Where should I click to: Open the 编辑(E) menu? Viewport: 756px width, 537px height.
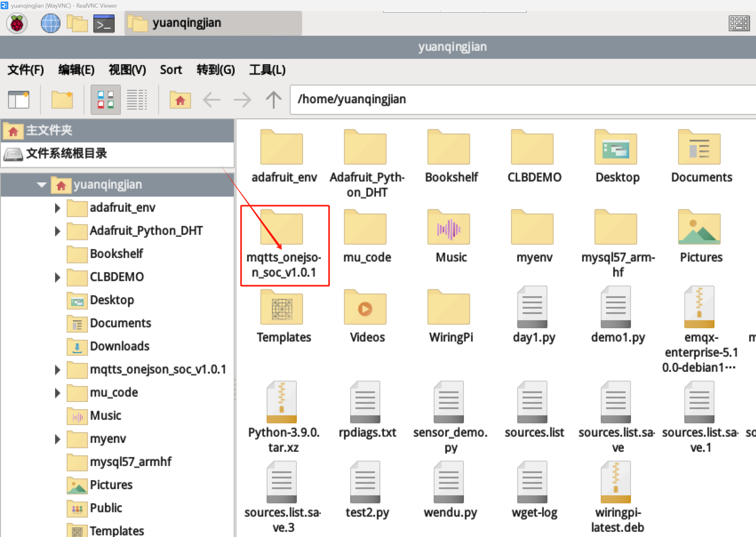pyautogui.click(x=76, y=70)
